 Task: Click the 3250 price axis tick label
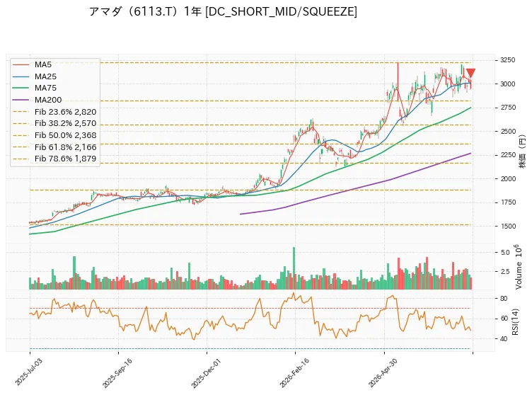(507, 60)
